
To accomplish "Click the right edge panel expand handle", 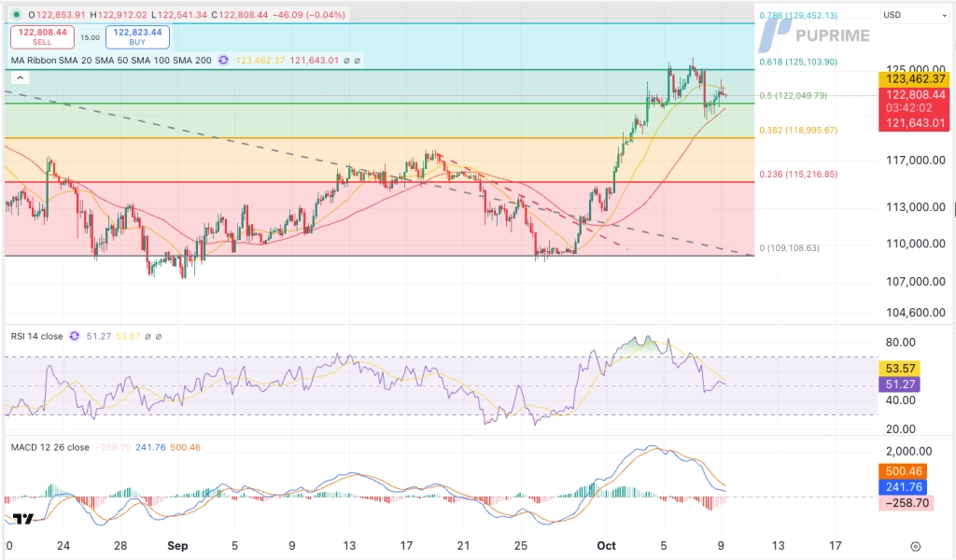I will pos(952,209).
